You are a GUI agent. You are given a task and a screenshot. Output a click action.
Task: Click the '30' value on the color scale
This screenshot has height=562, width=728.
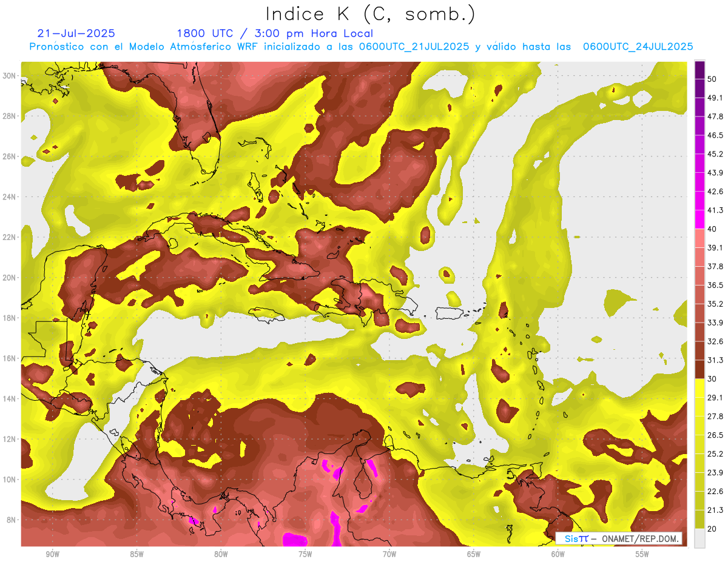[713, 379]
